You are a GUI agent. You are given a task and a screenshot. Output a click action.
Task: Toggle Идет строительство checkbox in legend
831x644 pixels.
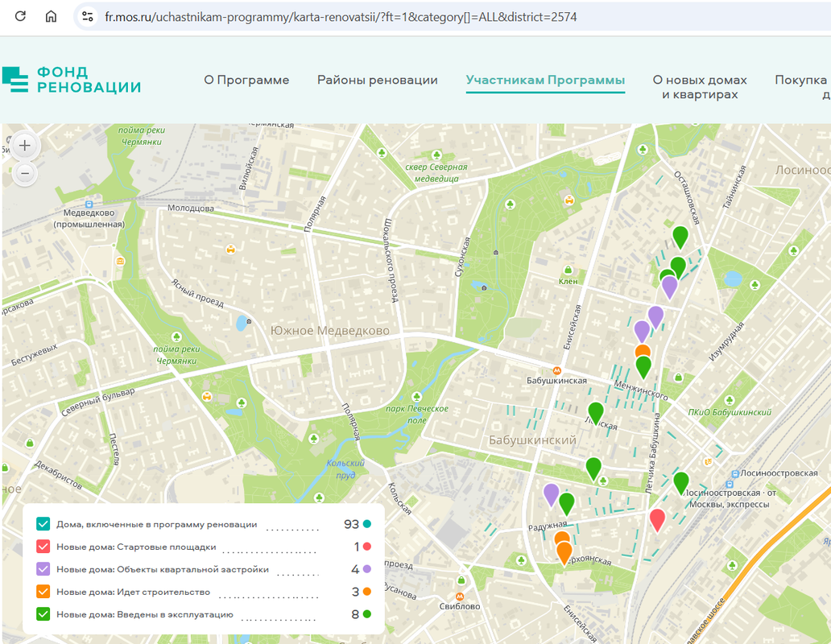pyautogui.click(x=43, y=592)
